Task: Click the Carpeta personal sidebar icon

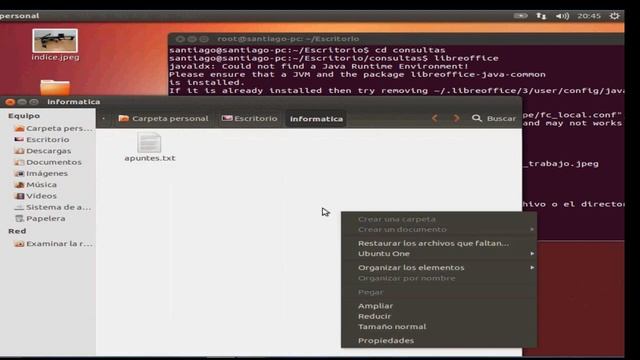Action: click(19, 128)
